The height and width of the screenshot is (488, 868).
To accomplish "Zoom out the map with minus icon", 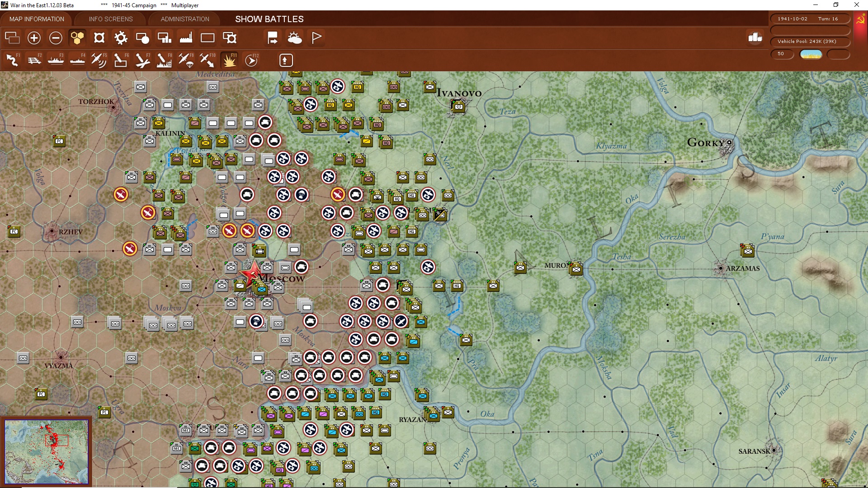I will tap(56, 38).
